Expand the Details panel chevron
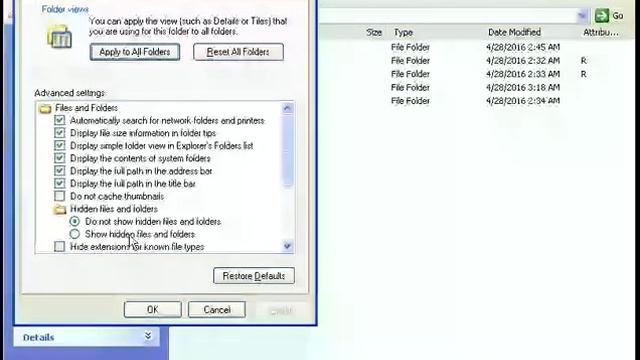Image resolution: width=640 pixels, height=360 pixels. [148, 336]
